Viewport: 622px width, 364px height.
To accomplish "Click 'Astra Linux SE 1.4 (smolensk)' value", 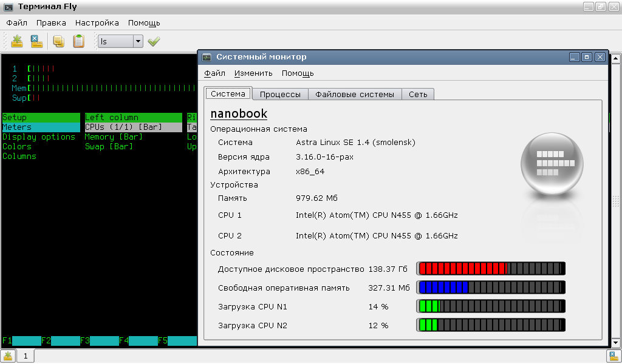I will coord(355,143).
